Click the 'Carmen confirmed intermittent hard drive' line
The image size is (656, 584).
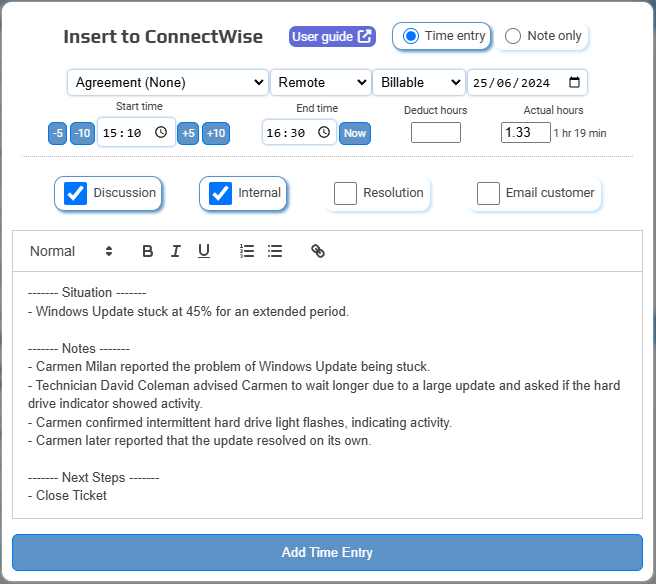[x=240, y=423]
